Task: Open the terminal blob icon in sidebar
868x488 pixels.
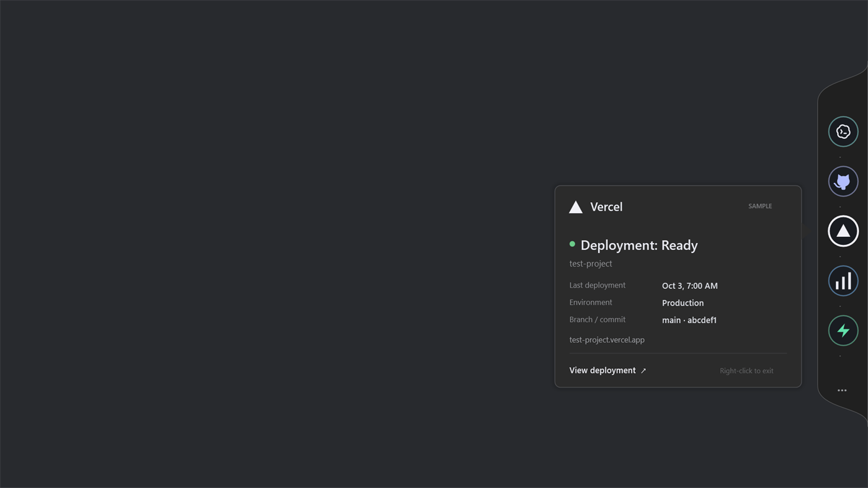Action: point(843,131)
